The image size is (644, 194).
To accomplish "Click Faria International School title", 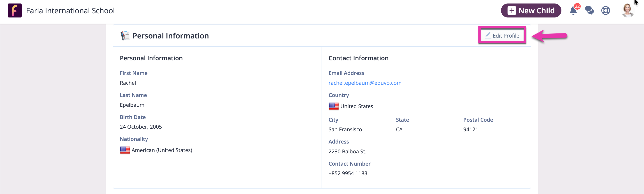I will coord(70,10).
